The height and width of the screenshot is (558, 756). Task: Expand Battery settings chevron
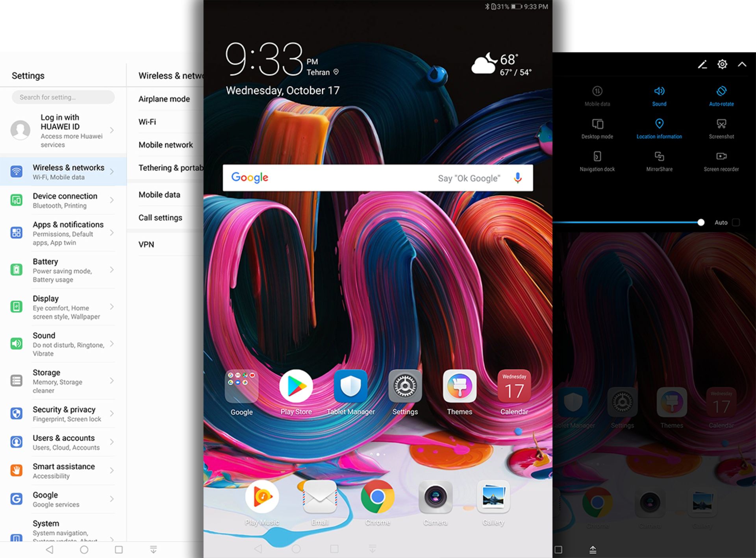point(112,270)
